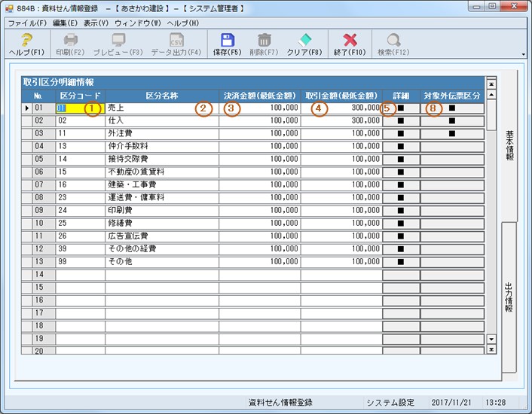Expand toolbar overflow arrow at right edge
The image size is (532, 414).
point(523,54)
